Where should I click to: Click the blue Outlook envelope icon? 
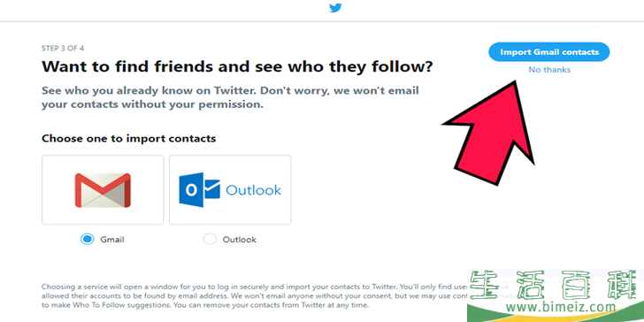coord(199,189)
